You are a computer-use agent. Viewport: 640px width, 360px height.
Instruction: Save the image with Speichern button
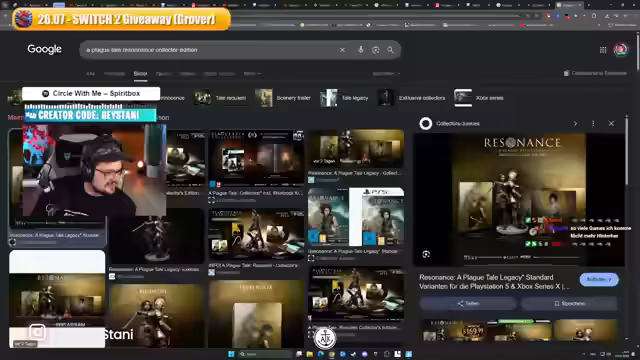pos(569,303)
